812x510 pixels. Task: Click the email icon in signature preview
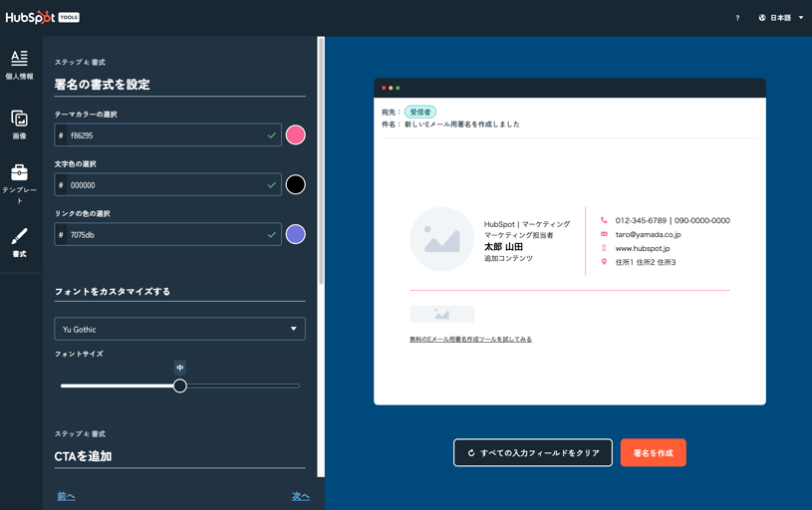[604, 234]
